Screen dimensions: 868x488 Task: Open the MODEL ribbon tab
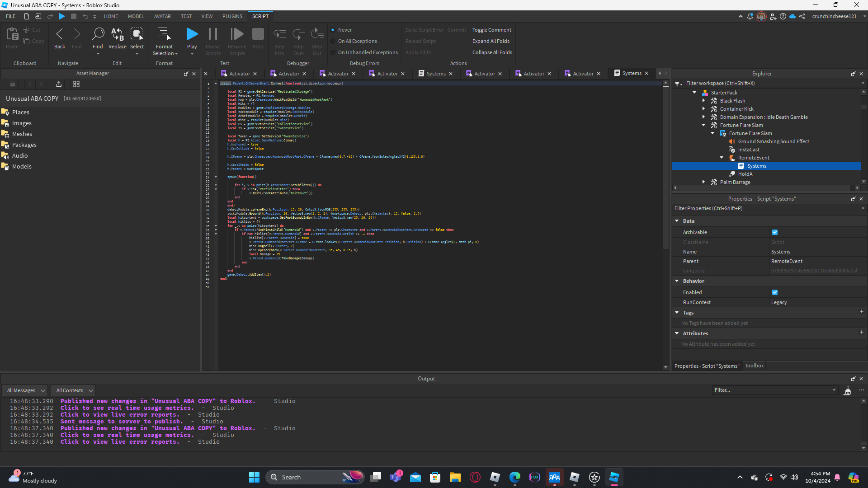pyautogui.click(x=136, y=16)
